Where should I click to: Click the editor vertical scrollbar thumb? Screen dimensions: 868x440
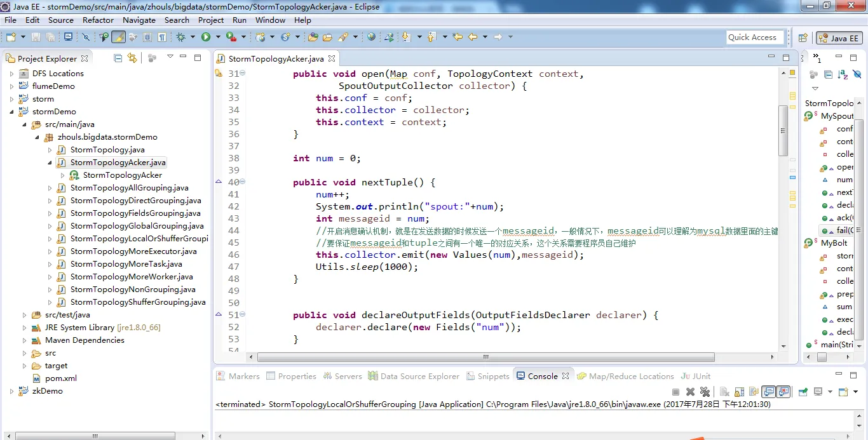click(x=783, y=130)
